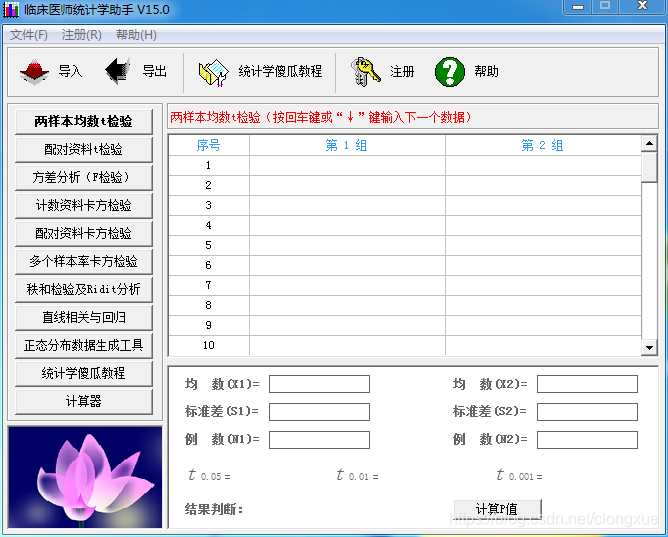Click the 帮助 toolbar label
Screen dimensions: 668x537
[487, 71]
